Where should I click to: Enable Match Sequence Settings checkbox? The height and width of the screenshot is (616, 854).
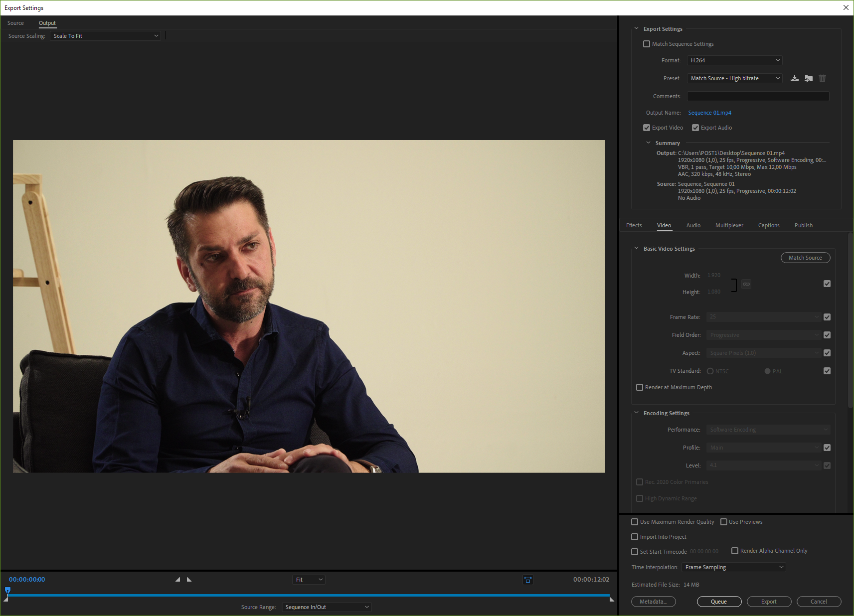[647, 44]
